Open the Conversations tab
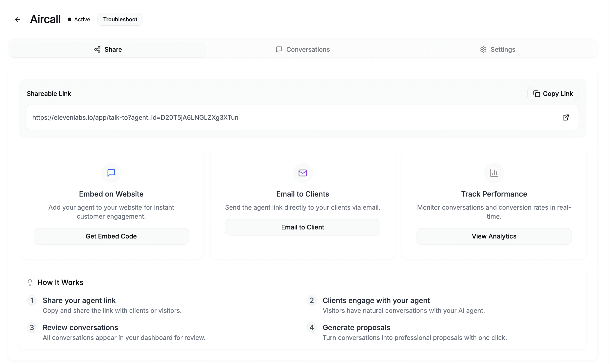611x364 pixels. point(303,49)
